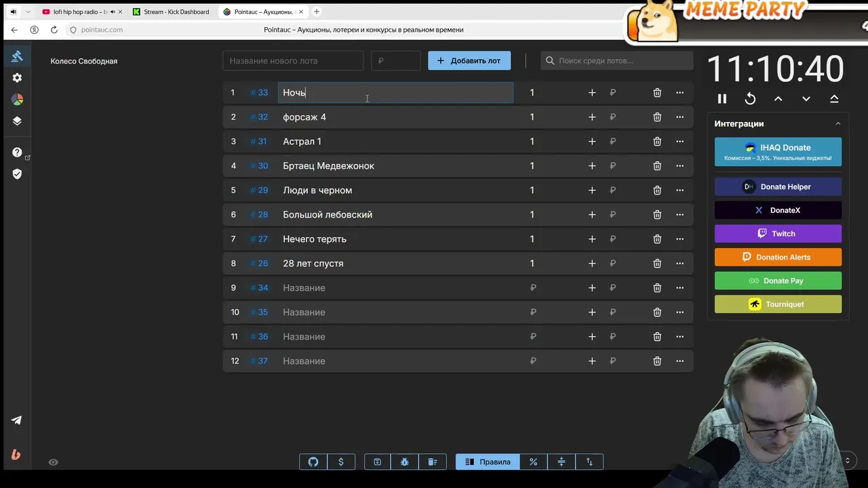Focus the new lot name field
Image resolution: width=868 pixels, height=488 pixels.
click(293, 60)
